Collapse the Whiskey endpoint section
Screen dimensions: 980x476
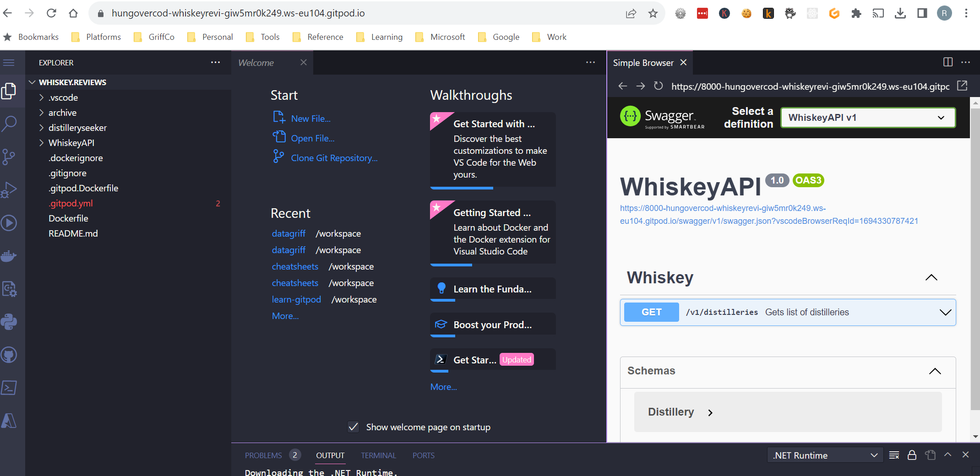pyautogui.click(x=931, y=277)
